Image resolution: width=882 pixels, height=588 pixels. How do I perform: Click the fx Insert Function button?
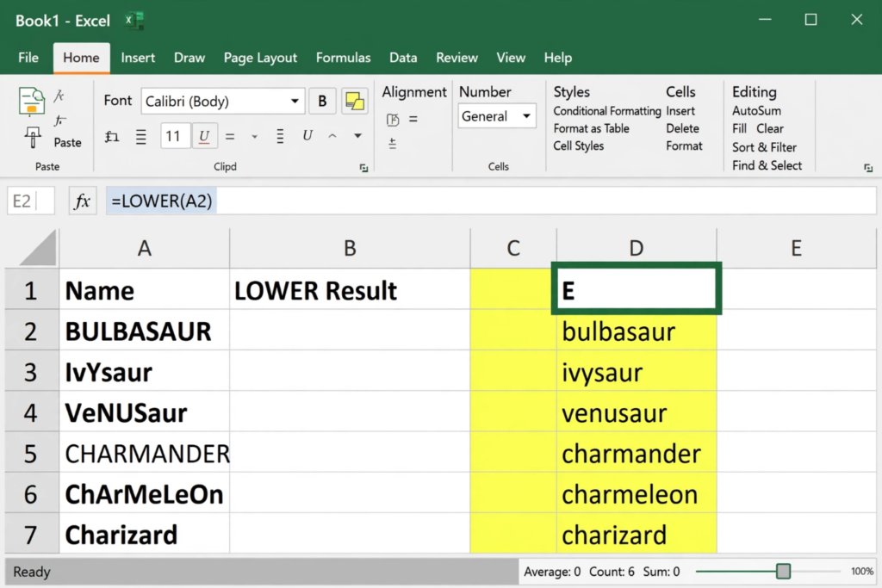pos(83,201)
